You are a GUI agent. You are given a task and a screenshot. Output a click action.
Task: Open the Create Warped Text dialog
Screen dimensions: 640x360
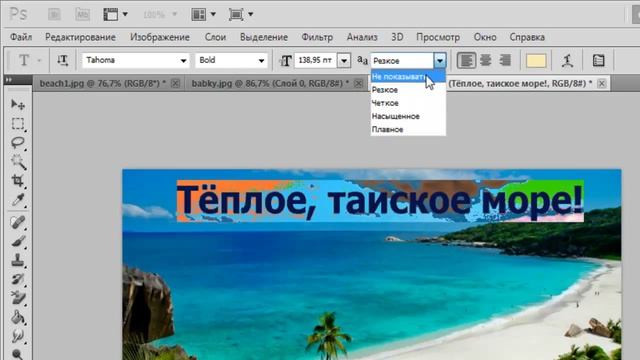pos(567,60)
